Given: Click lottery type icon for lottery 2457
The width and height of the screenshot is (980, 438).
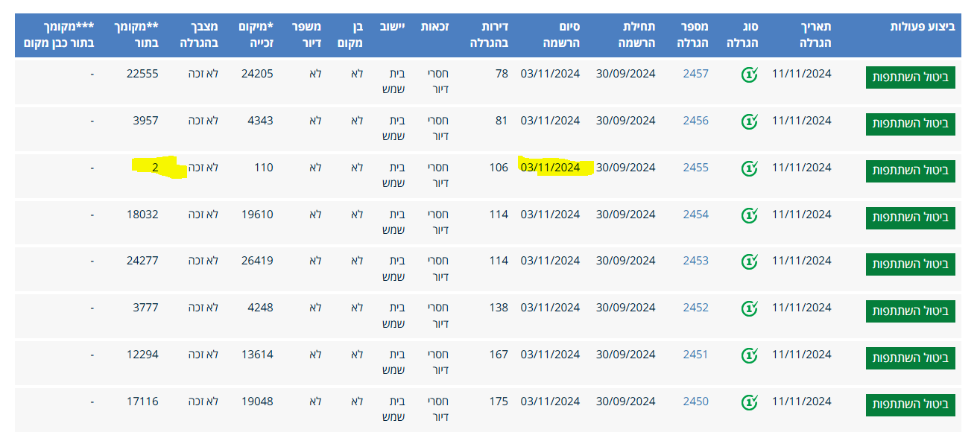Looking at the screenshot, I should point(749,75).
